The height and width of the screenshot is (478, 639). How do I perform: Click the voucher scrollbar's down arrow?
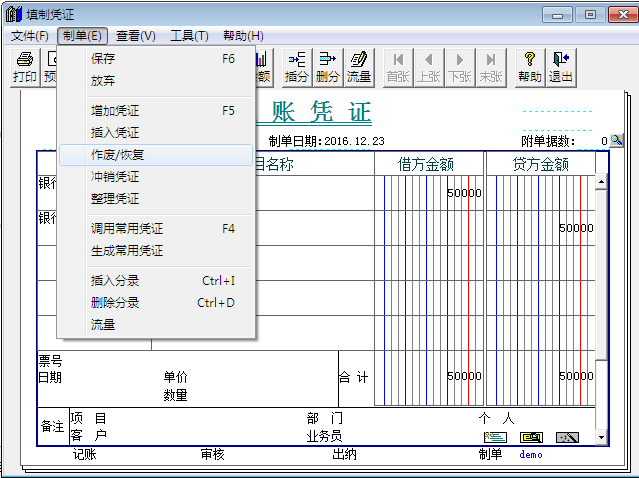600,437
